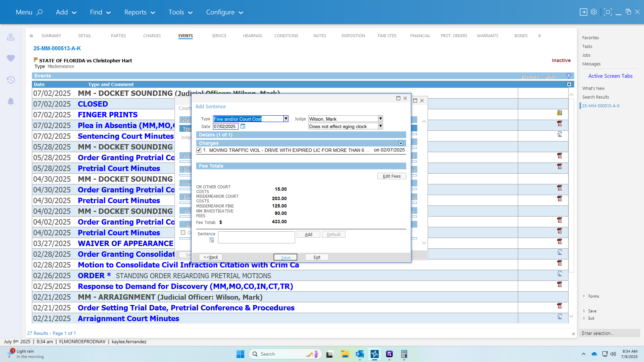Expand the Find menu

point(100,12)
